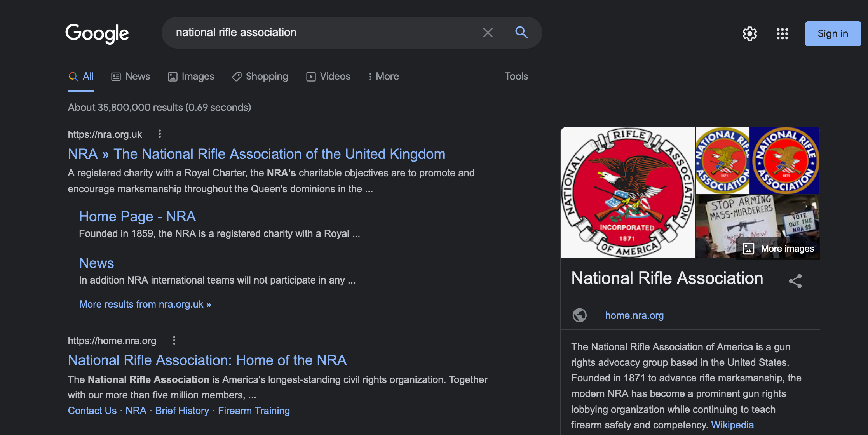The width and height of the screenshot is (868, 435).
Task: Open the Google apps grid icon
Action: (x=782, y=34)
